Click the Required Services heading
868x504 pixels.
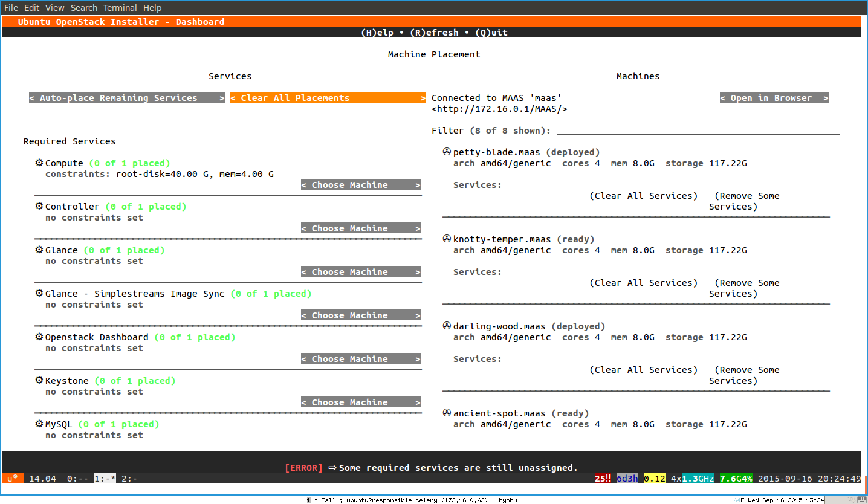[x=70, y=141]
